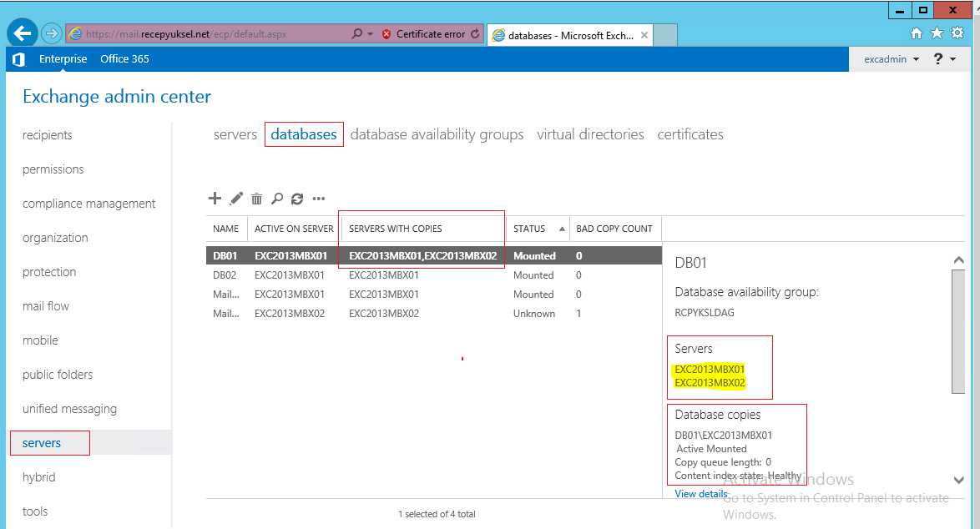The image size is (980, 529).
Task: Select the database row with Unknown status
Action: [x=434, y=314]
